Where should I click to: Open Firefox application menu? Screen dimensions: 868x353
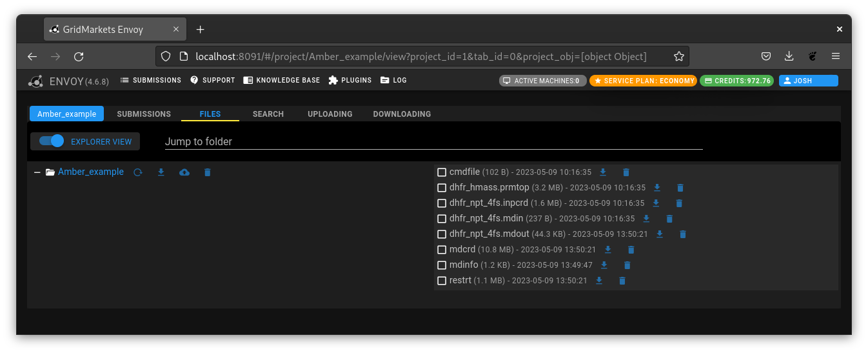point(836,56)
